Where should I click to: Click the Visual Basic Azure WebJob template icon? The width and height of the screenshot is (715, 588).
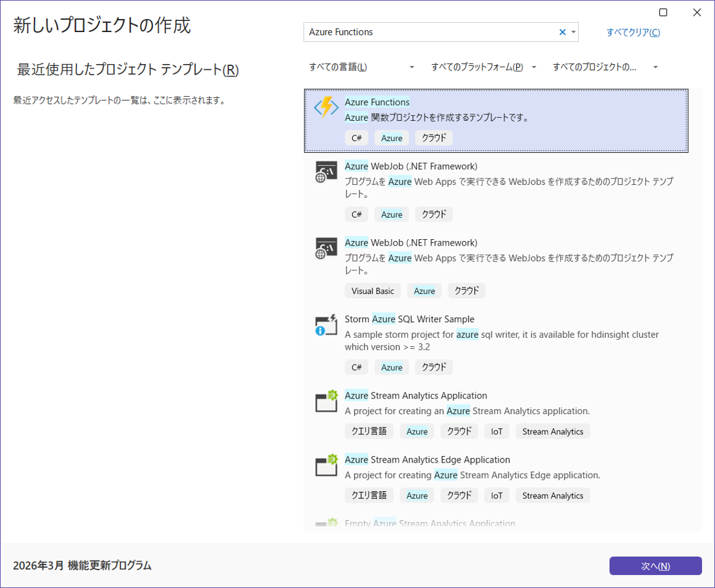(x=326, y=248)
